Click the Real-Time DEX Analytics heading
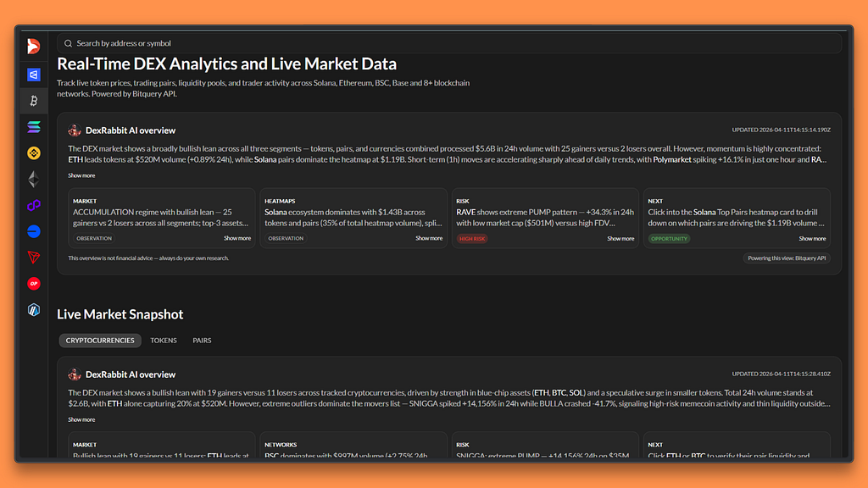 [226, 64]
